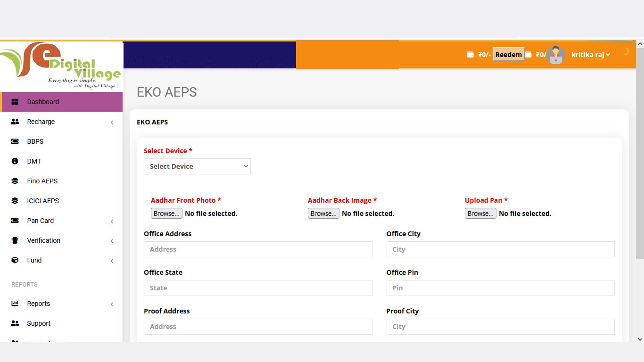Click the Office Pin input field
Viewport: 644px width, 362px height.
pos(500,288)
